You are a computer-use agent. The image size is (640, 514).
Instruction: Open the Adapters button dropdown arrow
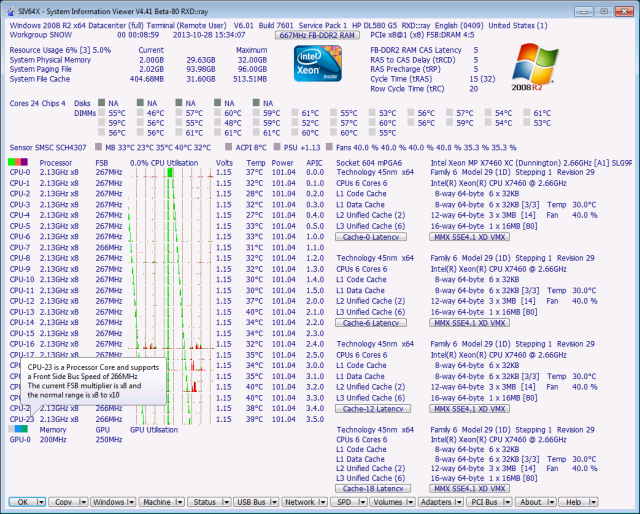459,502
